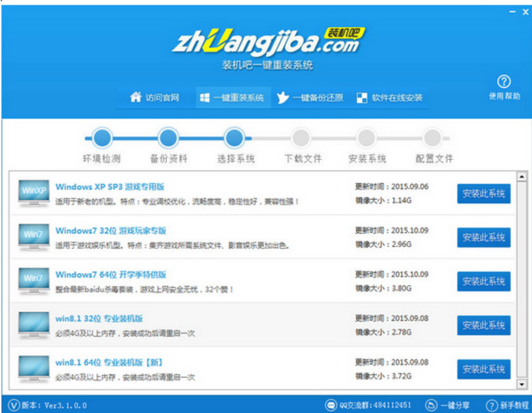Click the QQ交流群 chat icon
The image size is (532, 413).
click(331, 405)
